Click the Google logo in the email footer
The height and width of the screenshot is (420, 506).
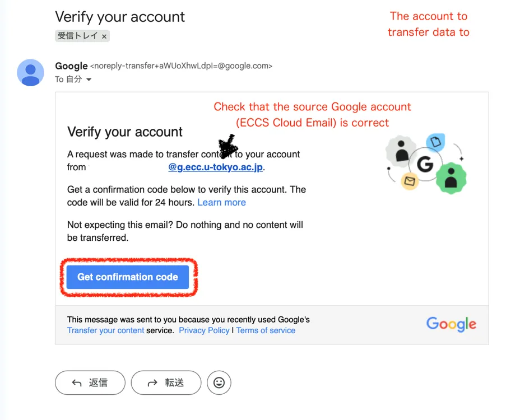click(x=451, y=324)
